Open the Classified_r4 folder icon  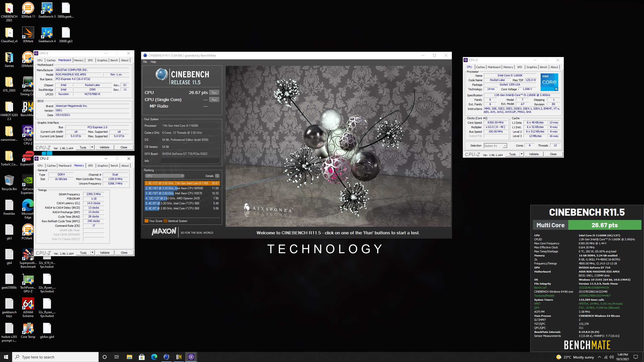[9, 35]
